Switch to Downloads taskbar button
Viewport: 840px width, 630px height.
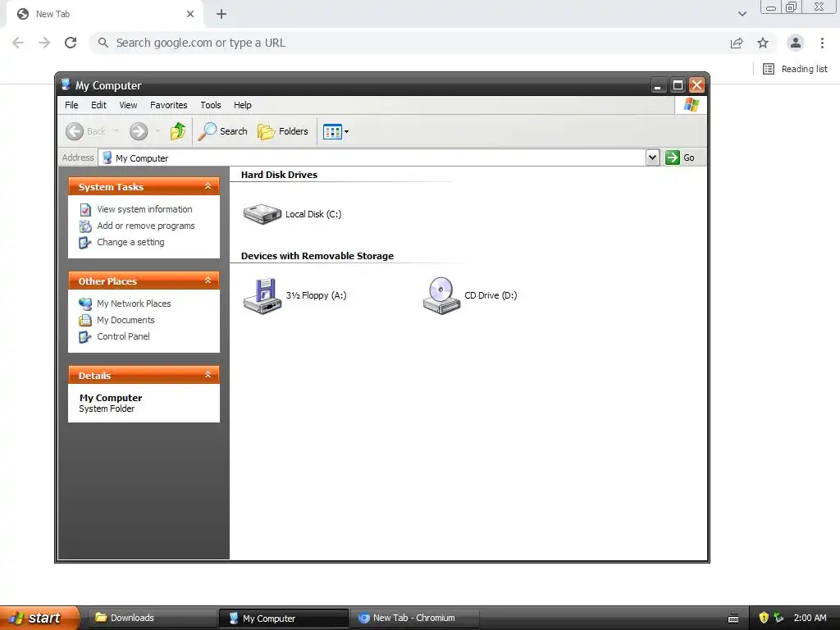pyautogui.click(x=151, y=618)
